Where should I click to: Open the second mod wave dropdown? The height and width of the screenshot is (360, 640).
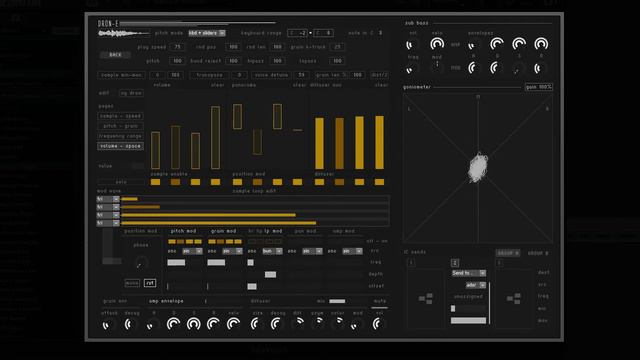point(108,207)
